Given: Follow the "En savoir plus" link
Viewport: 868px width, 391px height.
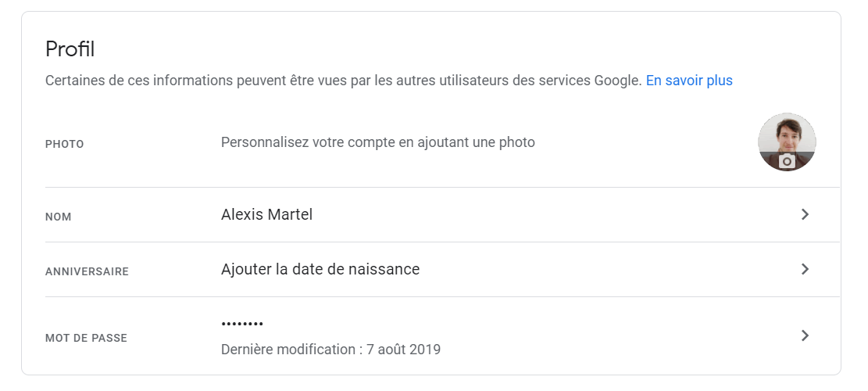Looking at the screenshot, I should tap(689, 81).
